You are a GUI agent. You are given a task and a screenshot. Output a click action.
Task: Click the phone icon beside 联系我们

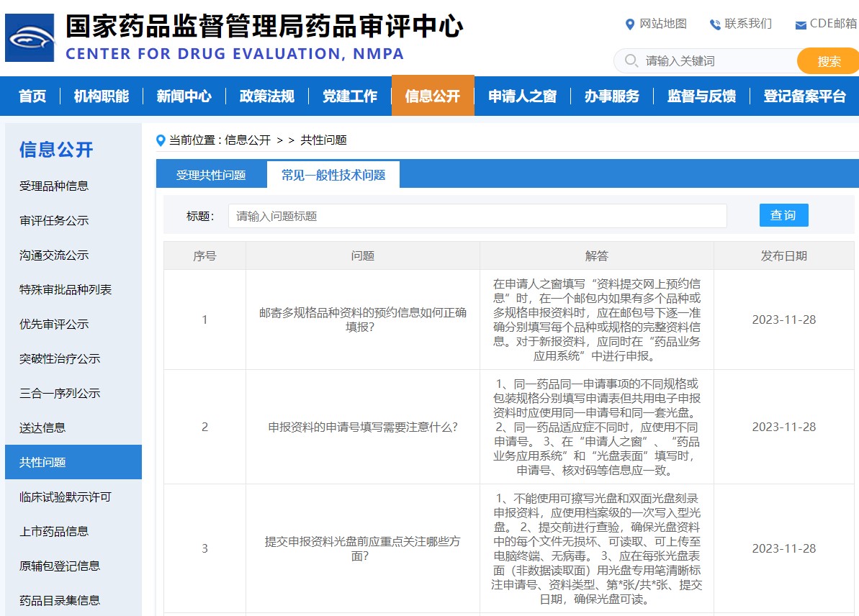point(714,24)
